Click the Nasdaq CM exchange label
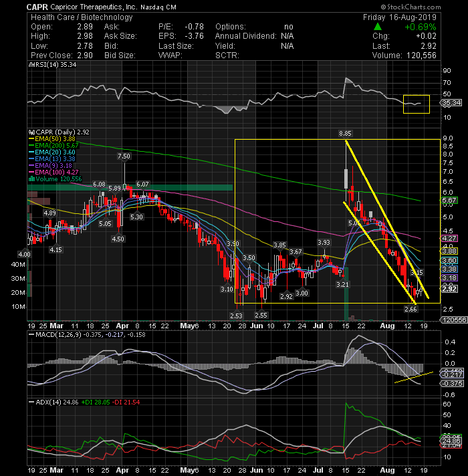The width and height of the screenshot is (468, 476). pyautogui.click(x=158, y=7)
